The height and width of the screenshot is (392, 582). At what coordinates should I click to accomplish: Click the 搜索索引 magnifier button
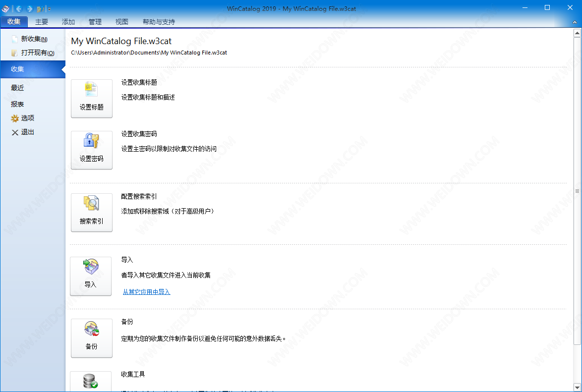tap(92, 212)
